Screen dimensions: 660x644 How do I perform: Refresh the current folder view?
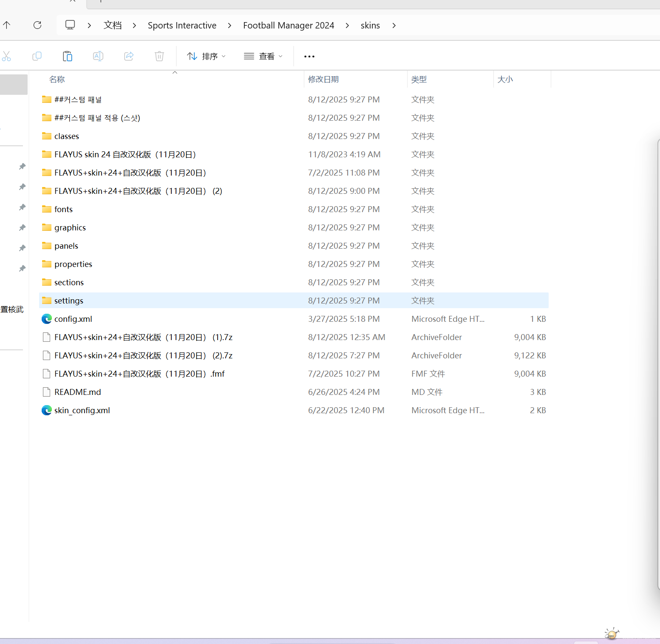(x=37, y=25)
